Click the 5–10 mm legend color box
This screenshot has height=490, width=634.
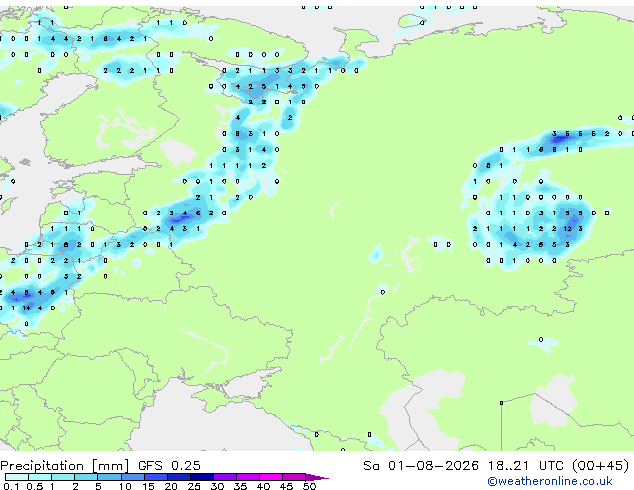(110, 477)
